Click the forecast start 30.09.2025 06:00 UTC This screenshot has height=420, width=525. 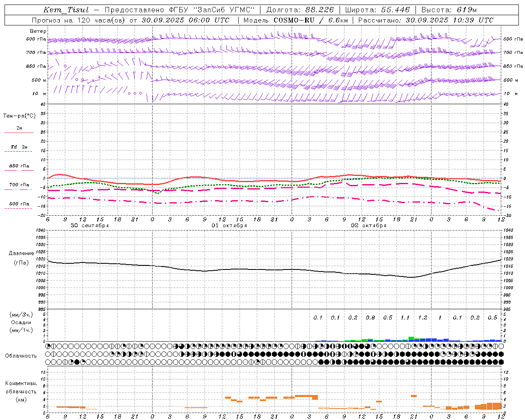[186, 20]
